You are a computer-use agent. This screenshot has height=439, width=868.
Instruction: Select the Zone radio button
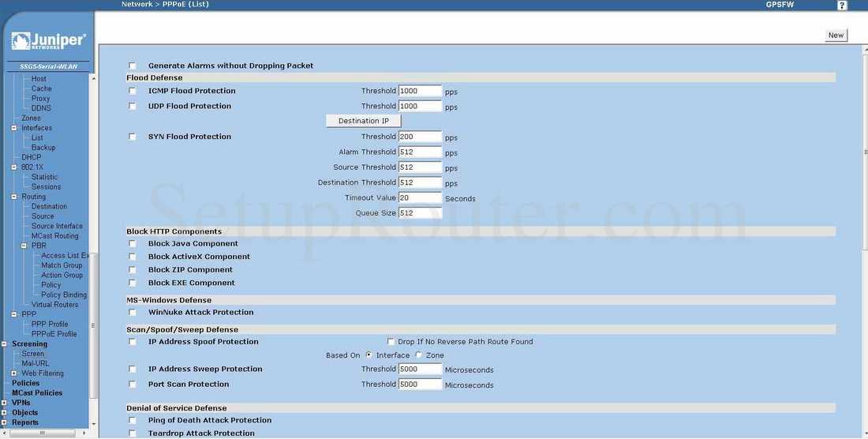click(418, 355)
